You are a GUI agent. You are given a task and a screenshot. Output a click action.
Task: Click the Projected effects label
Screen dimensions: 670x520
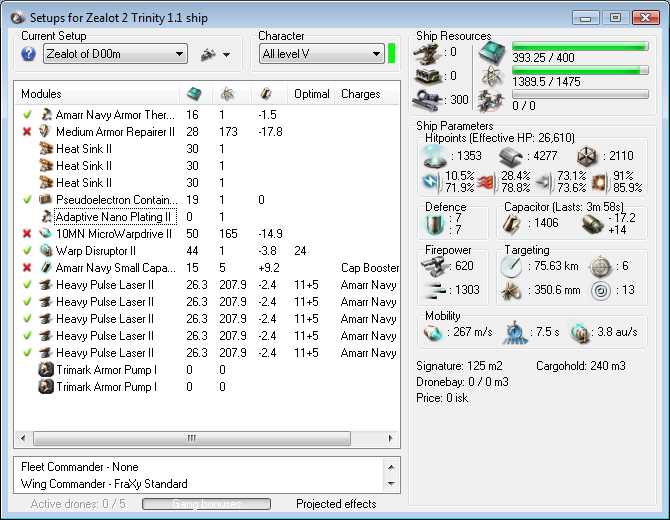(x=336, y=504)
